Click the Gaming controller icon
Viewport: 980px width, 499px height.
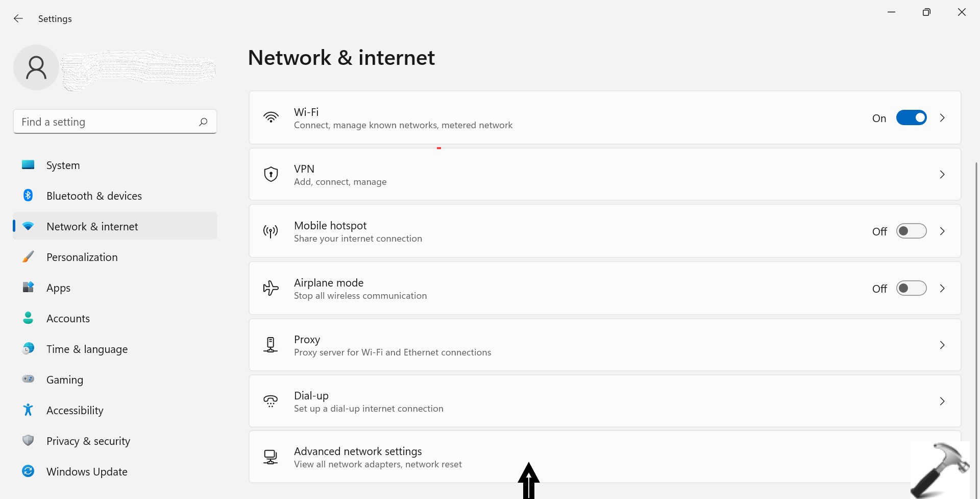pyautogui.click(x=28, y=379)
